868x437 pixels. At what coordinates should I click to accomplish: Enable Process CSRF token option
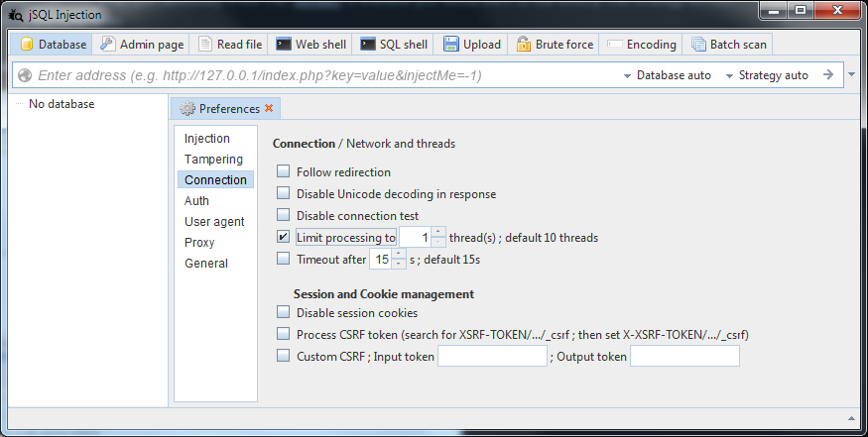(x=284, y=334)
